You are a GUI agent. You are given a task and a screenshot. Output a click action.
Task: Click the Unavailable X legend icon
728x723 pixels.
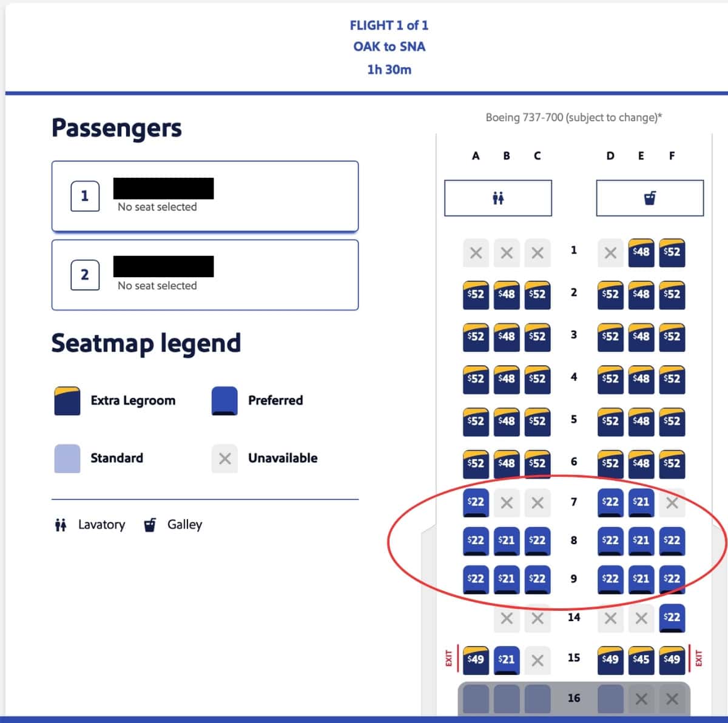point(224,459)
